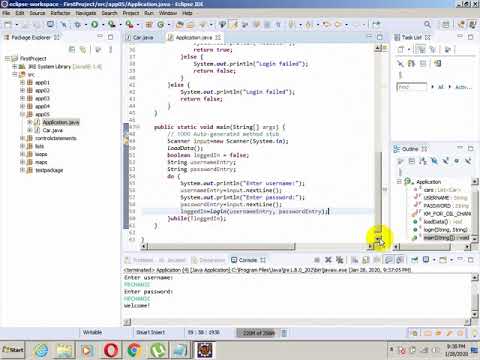480x360 pixels.
Task: Toggle Scroll Lock in Console toolbar
Action: [366, 260]
